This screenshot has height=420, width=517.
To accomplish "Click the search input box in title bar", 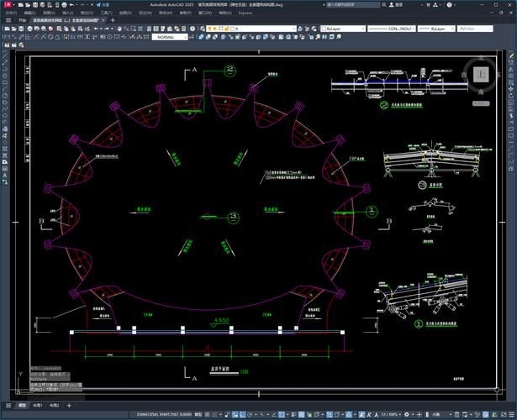I will [x=353, y=4].
